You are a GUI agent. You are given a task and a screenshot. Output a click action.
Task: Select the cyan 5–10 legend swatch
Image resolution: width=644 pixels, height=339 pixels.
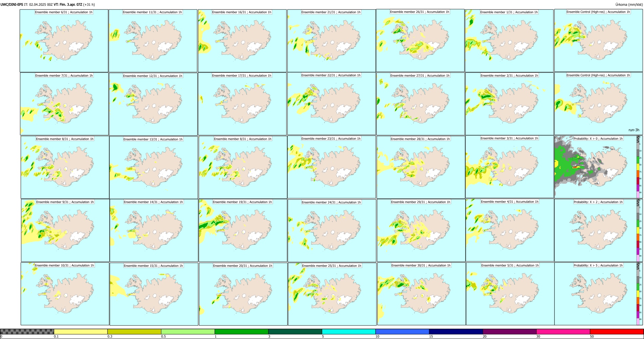349,332
